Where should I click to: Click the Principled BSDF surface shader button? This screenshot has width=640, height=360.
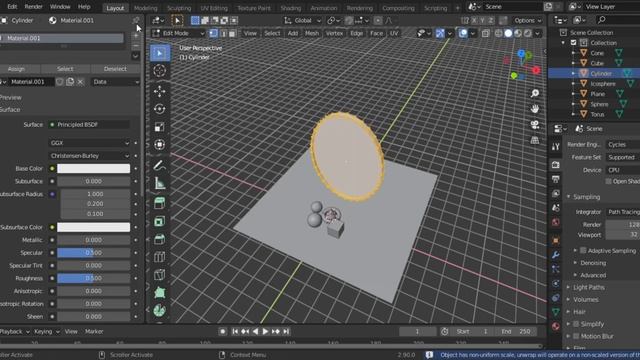pos(89,124)
